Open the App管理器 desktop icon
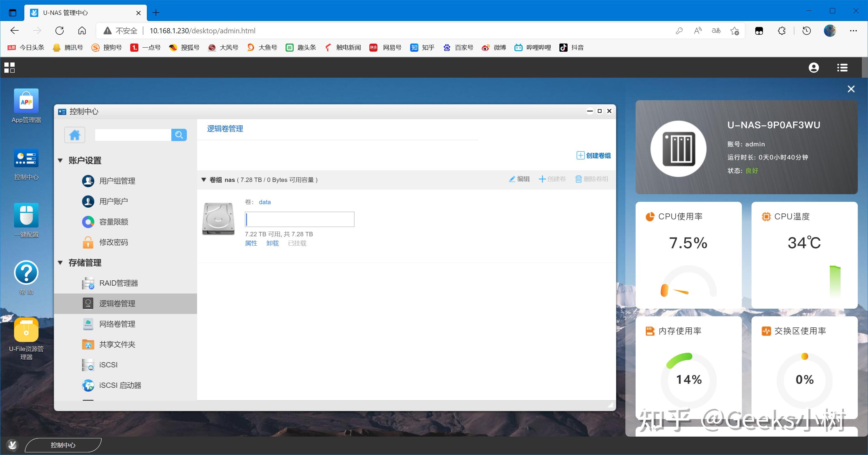The height and width of the screenshot is (455, 868). pos(26,101)
